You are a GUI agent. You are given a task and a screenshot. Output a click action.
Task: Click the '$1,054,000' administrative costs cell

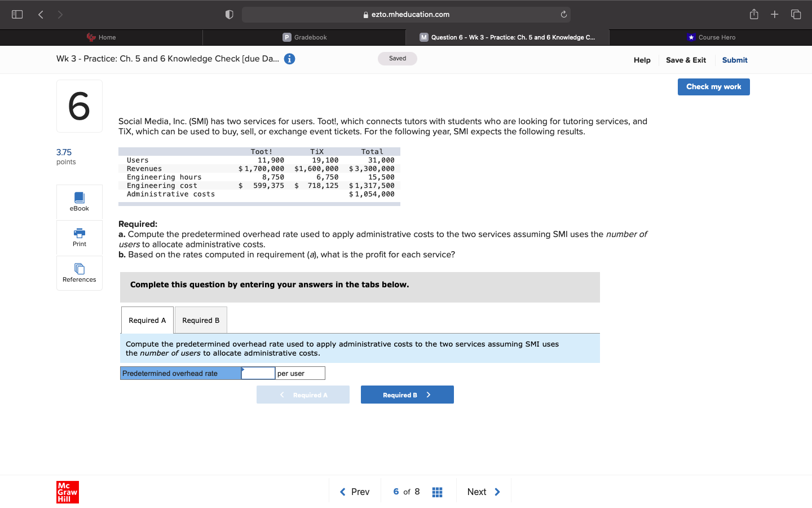[372, 194]
